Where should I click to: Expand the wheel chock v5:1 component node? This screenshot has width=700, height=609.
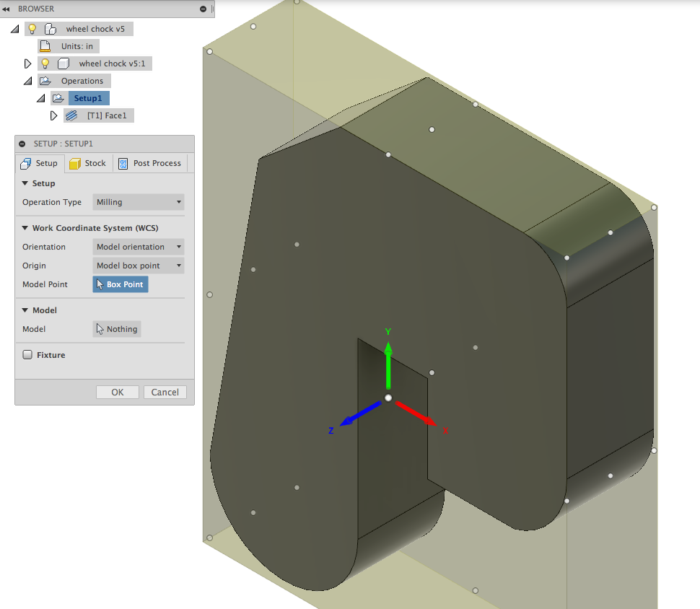click(x=27, y=63)
